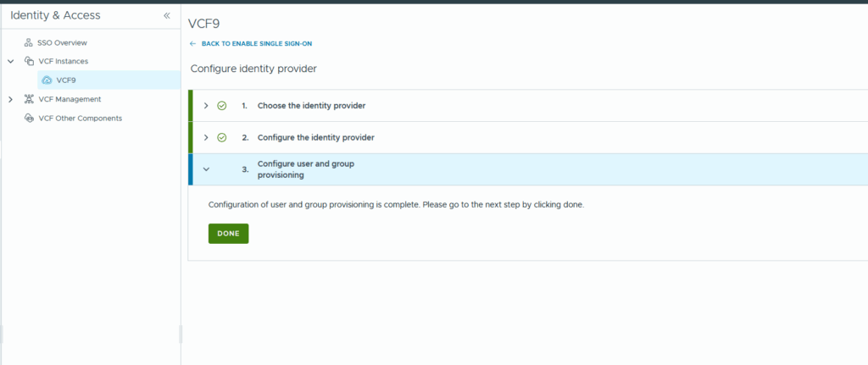The image size is (868, 365).
Task: Collapse the VCF Instances tree node
Action: pyautogui.click(x=10, y=61)
